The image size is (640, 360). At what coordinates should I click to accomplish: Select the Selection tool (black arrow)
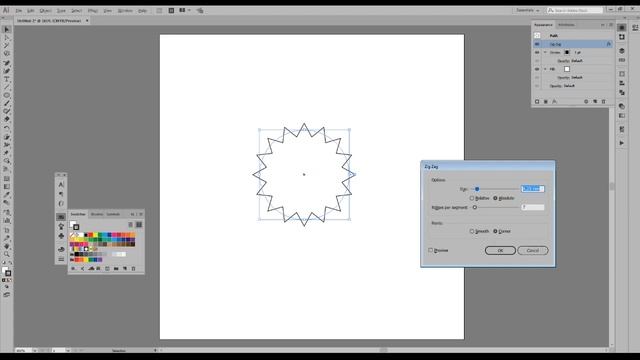pyautogui.click(x=7, y=29)
